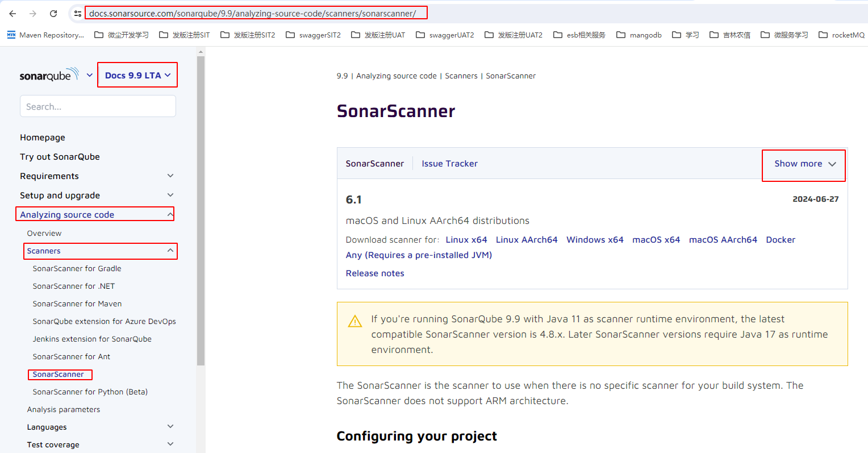This screenshot has height=453, width=868.
Task: Open the swaggerUAT2 bookmark folder
Action: (x=445, y=35)
